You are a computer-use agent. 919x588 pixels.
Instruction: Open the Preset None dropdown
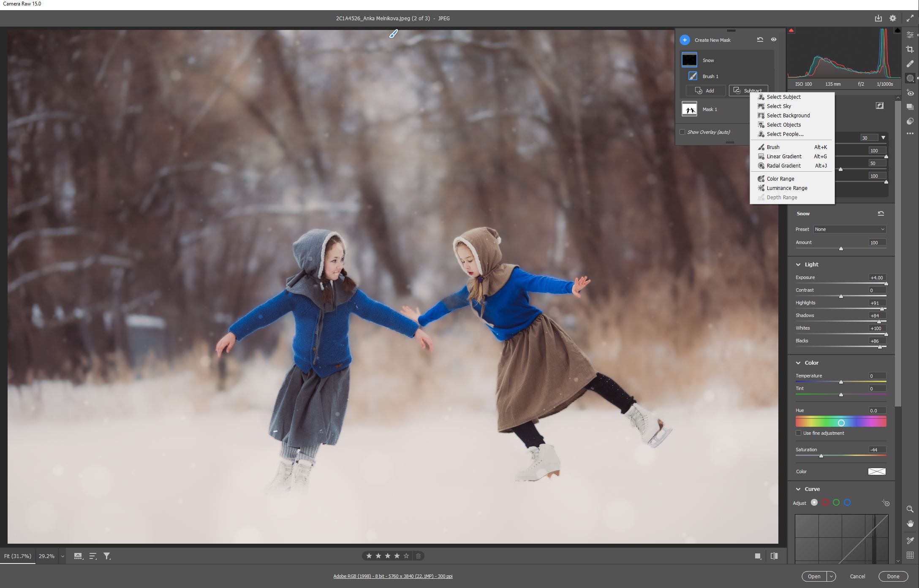[849, 229]
